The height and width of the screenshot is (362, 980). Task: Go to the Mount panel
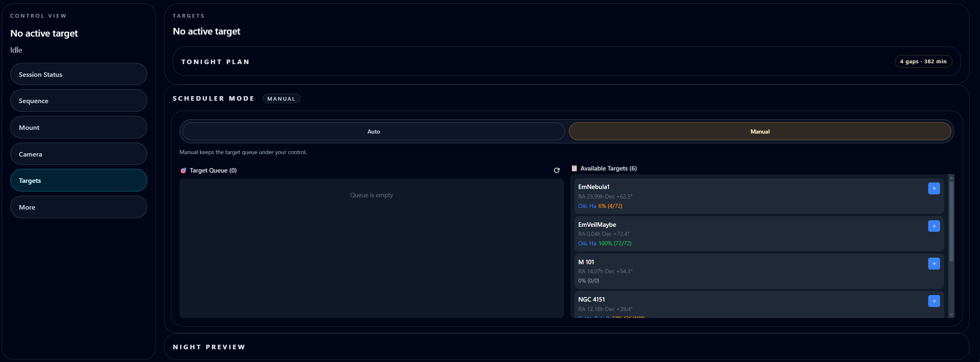pos(79,127)
